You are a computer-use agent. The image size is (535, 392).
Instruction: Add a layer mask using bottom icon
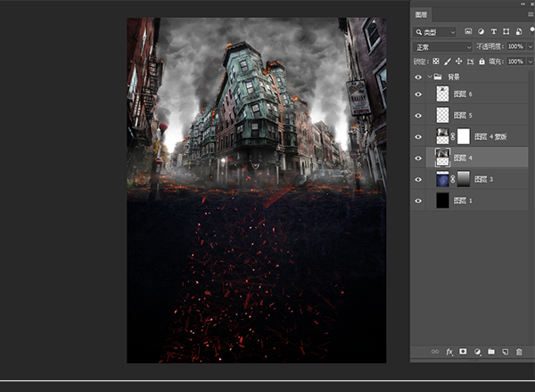463,352
